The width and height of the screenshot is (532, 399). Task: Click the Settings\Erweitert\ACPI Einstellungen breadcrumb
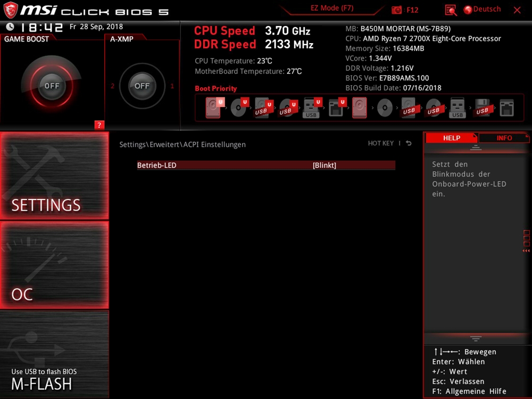coord(182,145)
